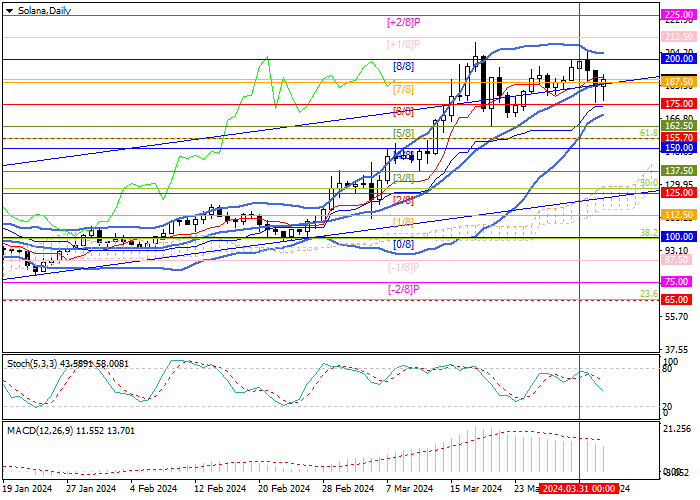Click the orange 187.50 price label
The width and height of the screenshot is (700, 500).
coord(678,82)
